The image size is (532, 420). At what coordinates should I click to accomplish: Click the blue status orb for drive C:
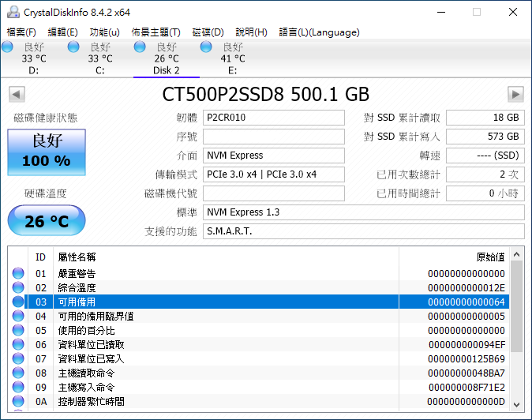coord(73,47)
